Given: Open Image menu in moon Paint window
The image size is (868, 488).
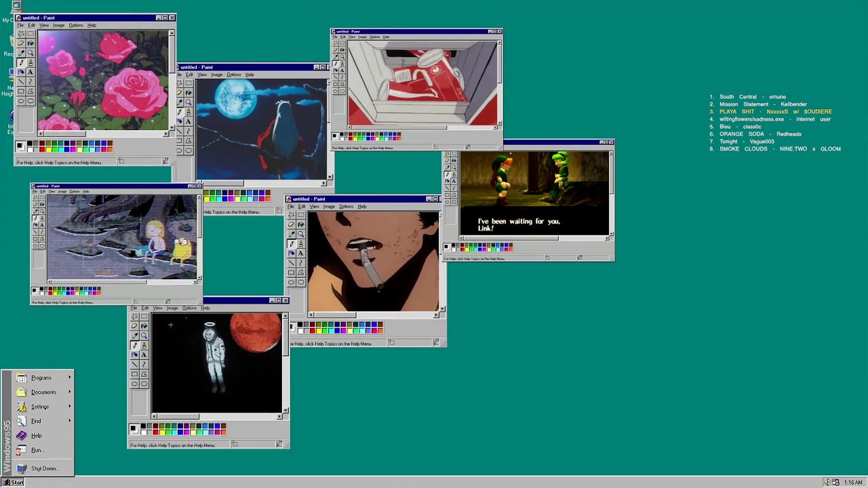Looking at the screenshot, I should [x=217, y=75].
